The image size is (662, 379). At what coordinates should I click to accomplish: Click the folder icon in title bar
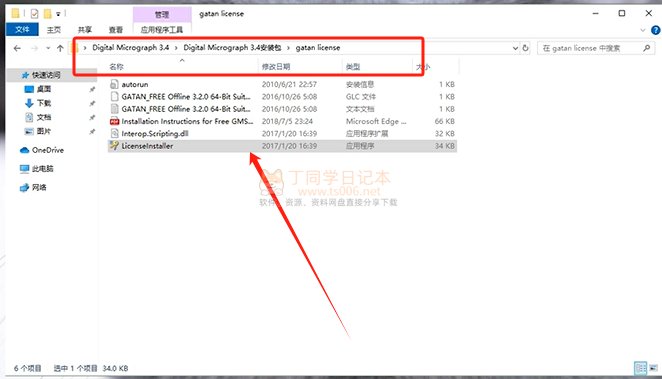(15, 14)
